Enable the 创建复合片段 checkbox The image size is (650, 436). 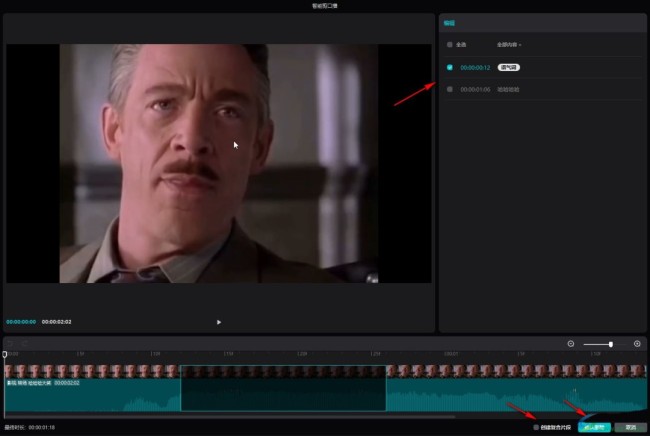tap(536, 427)
